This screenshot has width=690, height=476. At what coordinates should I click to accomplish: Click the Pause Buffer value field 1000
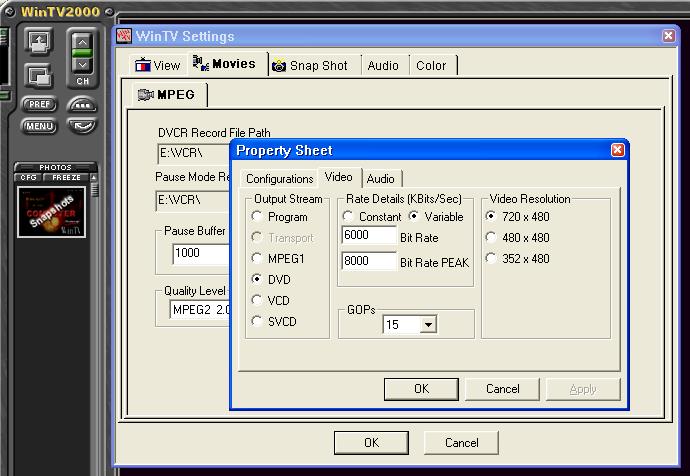coord(201,253)
